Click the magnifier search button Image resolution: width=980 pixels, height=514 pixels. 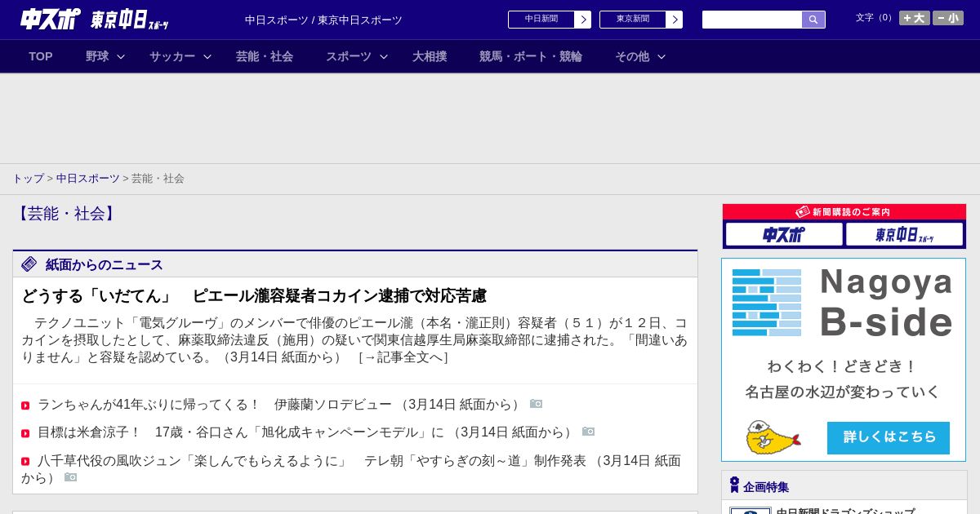click(813, 20)
